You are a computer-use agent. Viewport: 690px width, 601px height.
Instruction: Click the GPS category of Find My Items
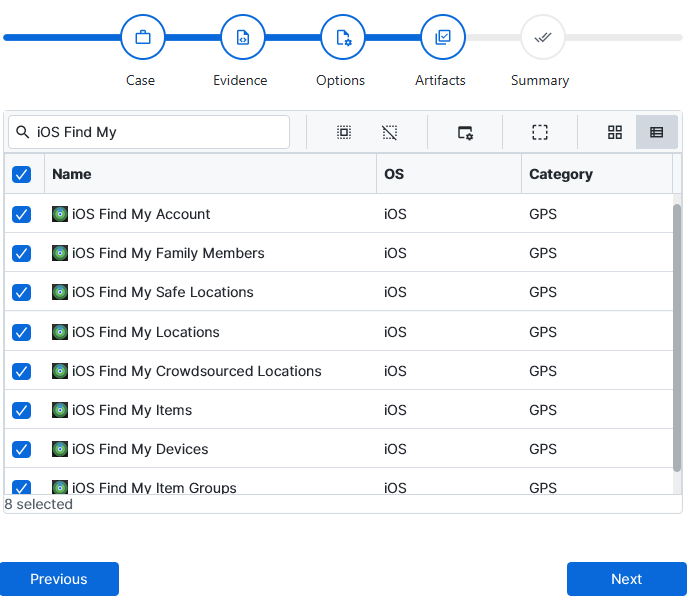(543, 410)
